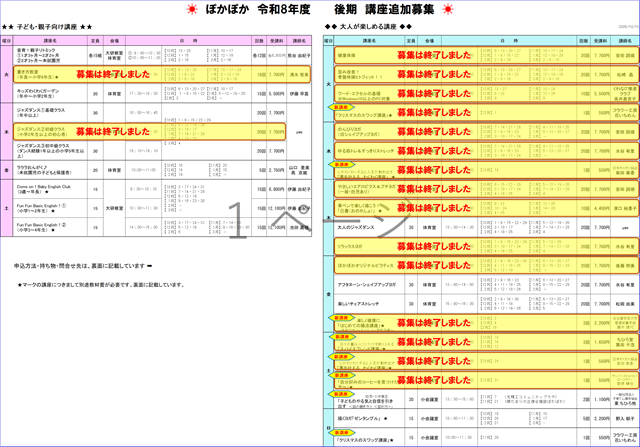Click the closed banner on リラックスヨガ row

(x=487, y=246)
